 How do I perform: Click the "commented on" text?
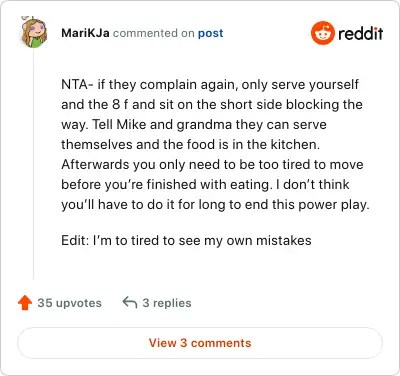tap(154, 33)
